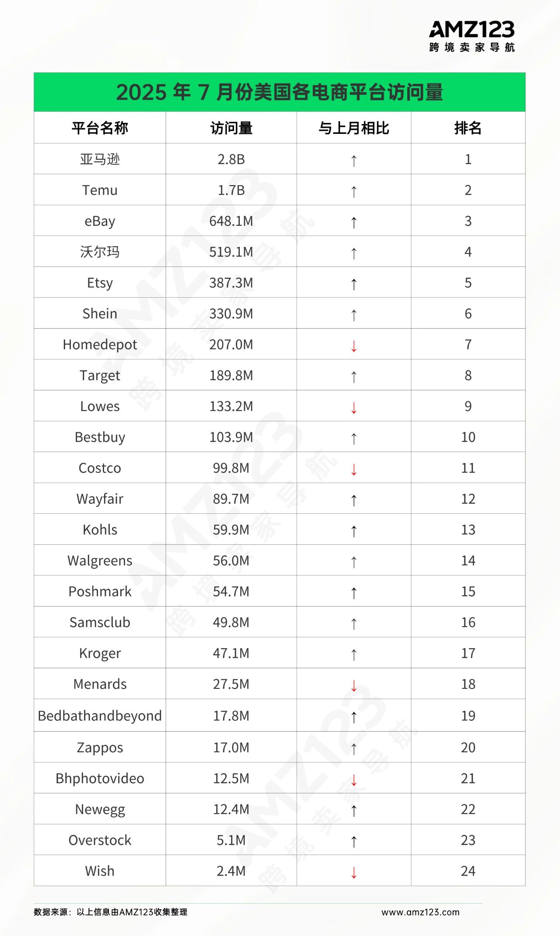
Task: Select the 访问量 column header
Action: click(231, 128)
